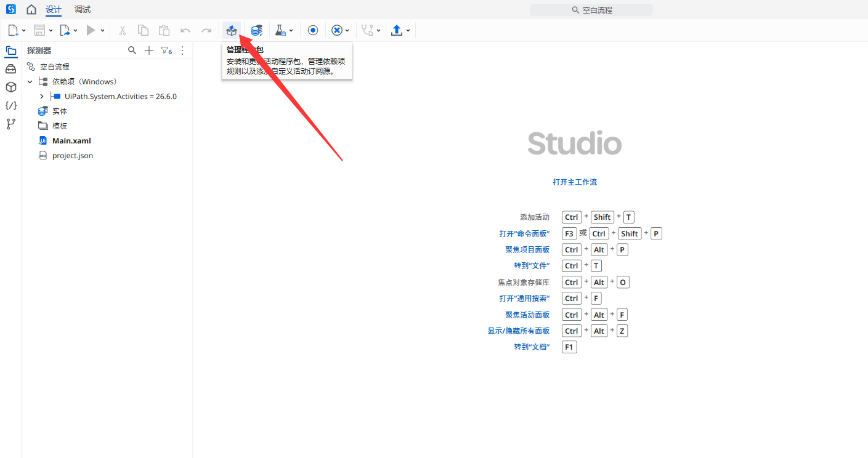The height and width of the screenshot is (458, 868).
Task: Open the Analyze File dropdown arrow
Action: click(x=378, y=30)
